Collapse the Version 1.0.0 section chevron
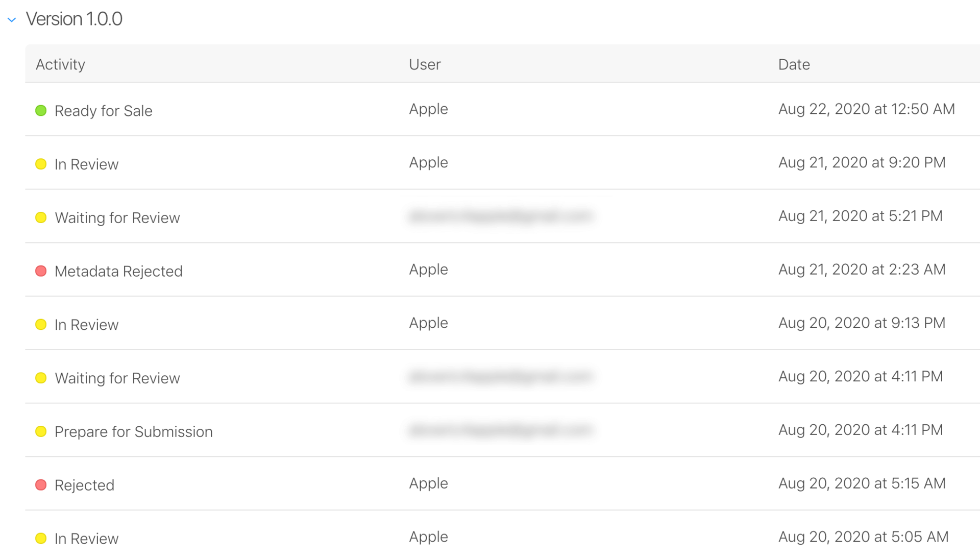Image resolution: width=980 pixels, height=559 pixels. click(12, 20)
